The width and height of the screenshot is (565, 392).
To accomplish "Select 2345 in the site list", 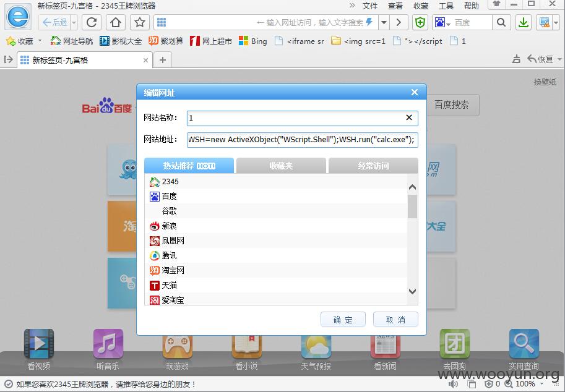I will point(275,182).
